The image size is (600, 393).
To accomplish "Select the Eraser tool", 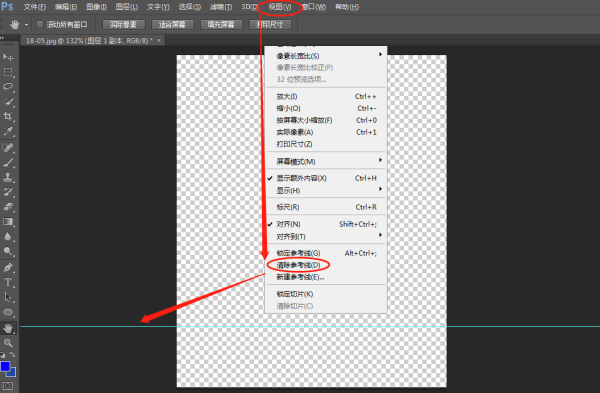I will point(8,207).
